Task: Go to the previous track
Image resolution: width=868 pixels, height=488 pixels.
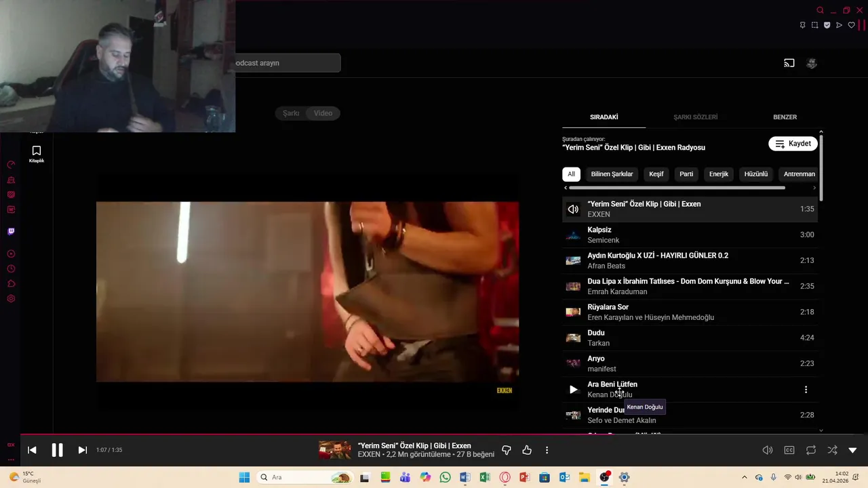Action: click(32, 450)
